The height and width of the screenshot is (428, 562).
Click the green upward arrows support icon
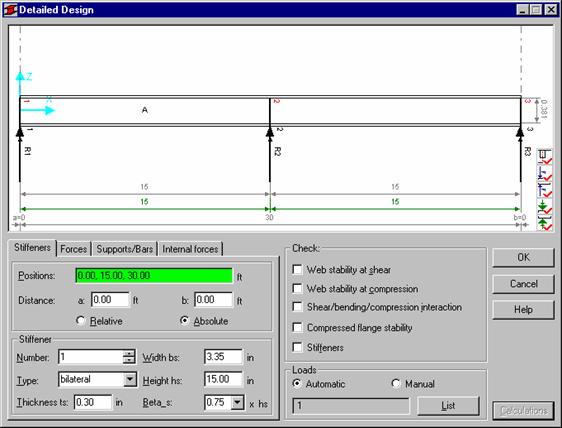pos(544,223)
